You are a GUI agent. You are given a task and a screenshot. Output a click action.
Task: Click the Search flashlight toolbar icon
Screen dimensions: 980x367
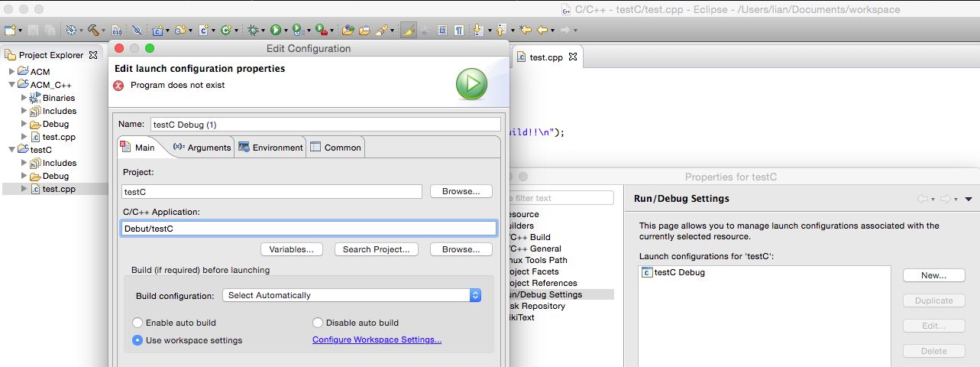tap(381, 30)
